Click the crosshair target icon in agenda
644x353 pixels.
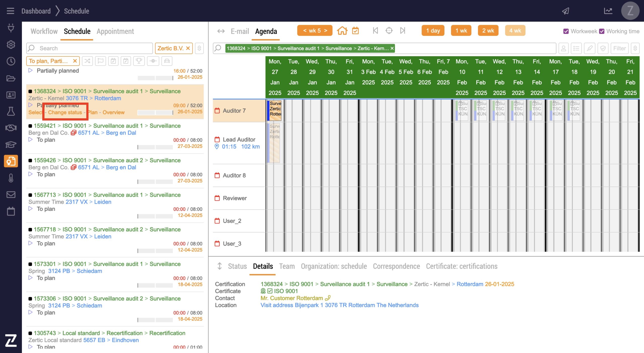(x=389, y=31)
